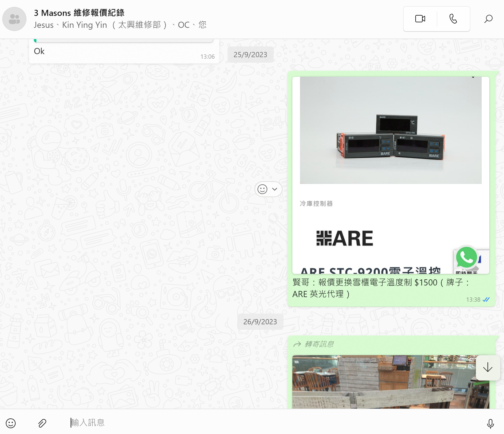
Task: Select the Ok message at 13:06
Action: 124,51
